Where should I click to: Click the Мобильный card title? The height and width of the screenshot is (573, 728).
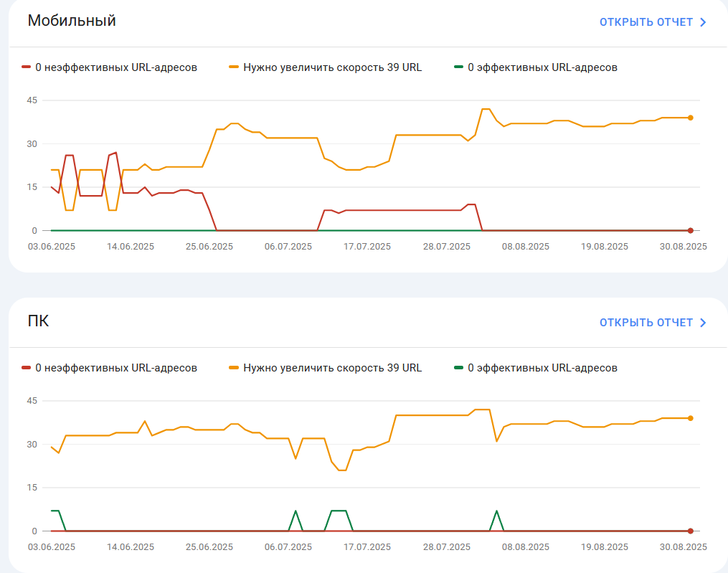coord(72,21)
